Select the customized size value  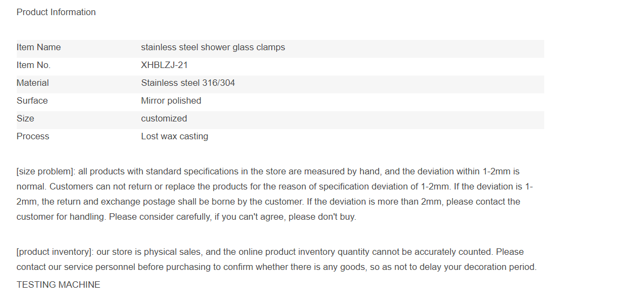point(164,119)
